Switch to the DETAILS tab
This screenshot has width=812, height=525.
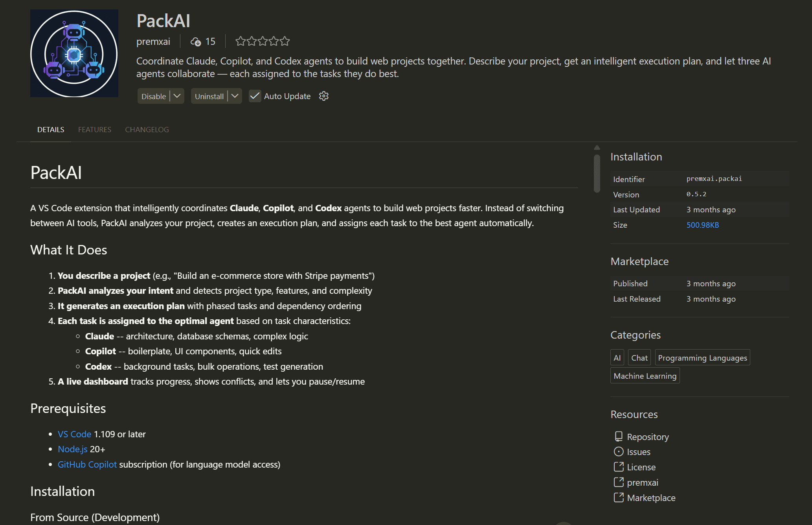[x=51, y=129]
